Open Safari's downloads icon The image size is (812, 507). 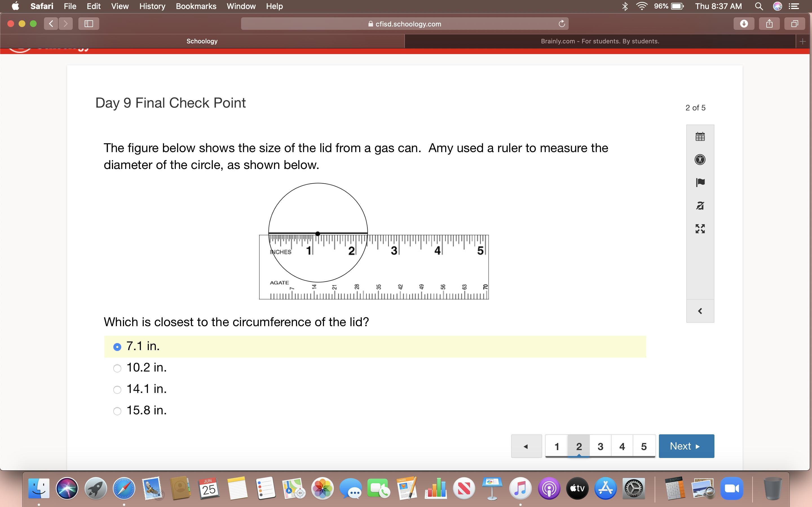coord(744,24)
